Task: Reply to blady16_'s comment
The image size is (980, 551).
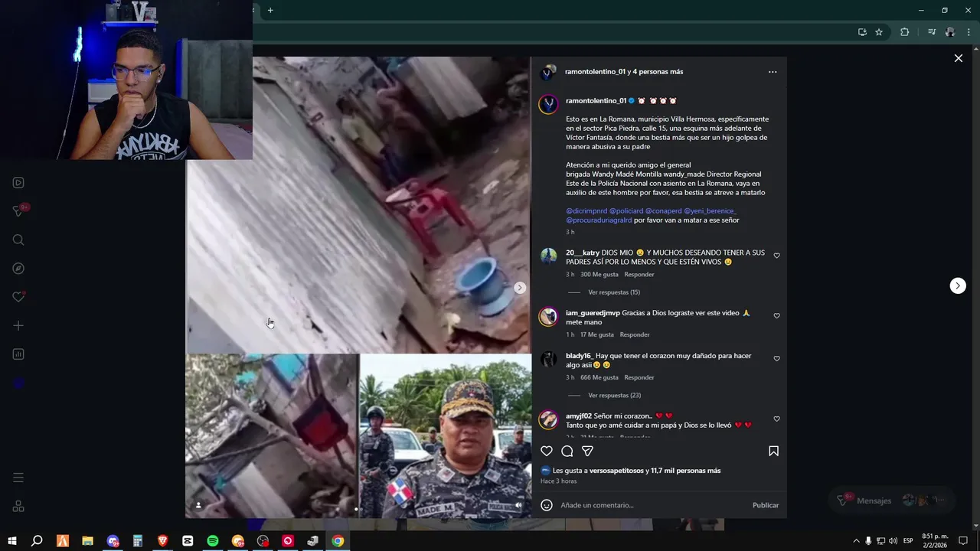Action: tap(639, 378)
